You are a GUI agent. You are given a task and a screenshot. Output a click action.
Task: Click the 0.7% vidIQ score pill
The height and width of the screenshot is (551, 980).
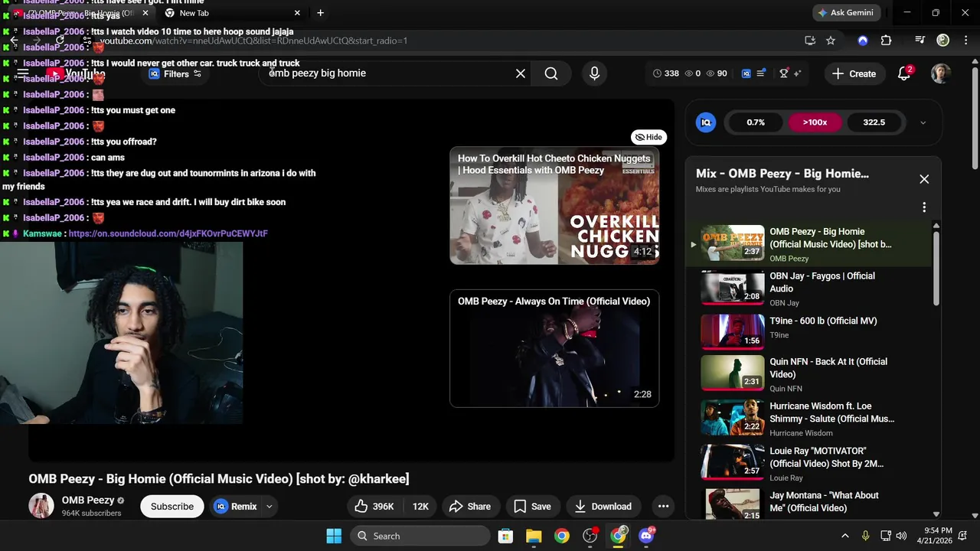pyautogui.click(x=756, y=122)
